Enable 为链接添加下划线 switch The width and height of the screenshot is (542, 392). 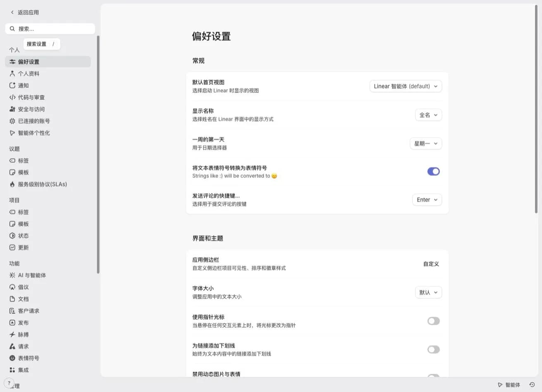[433, 349]
